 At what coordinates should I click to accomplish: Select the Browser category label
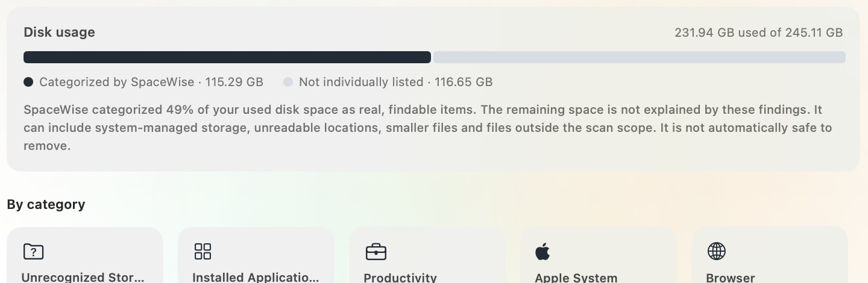pyautogui.click(x=731, y=278)
